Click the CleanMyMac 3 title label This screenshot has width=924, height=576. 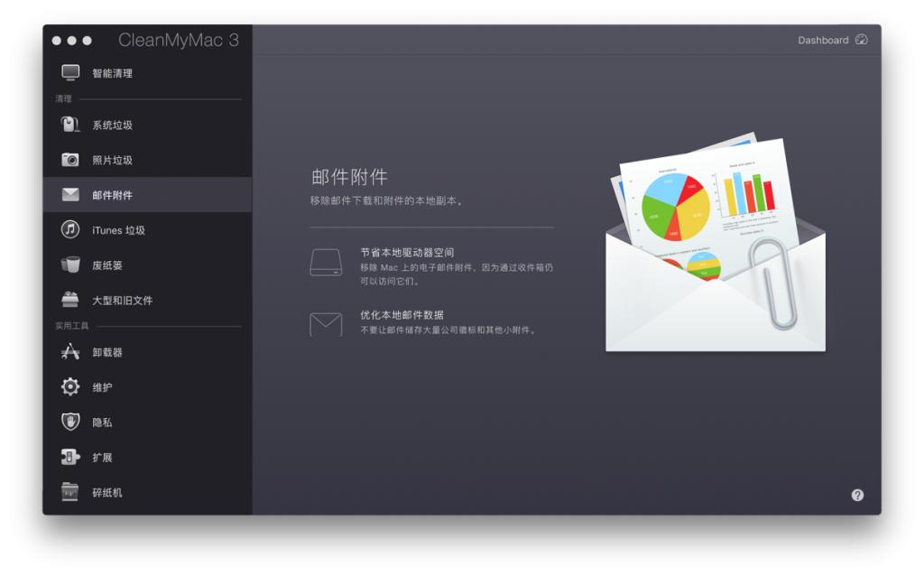tap(179, 41)
